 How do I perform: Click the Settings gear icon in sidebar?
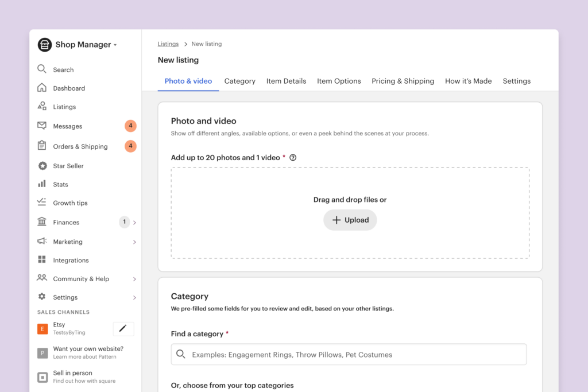point(42,296)
